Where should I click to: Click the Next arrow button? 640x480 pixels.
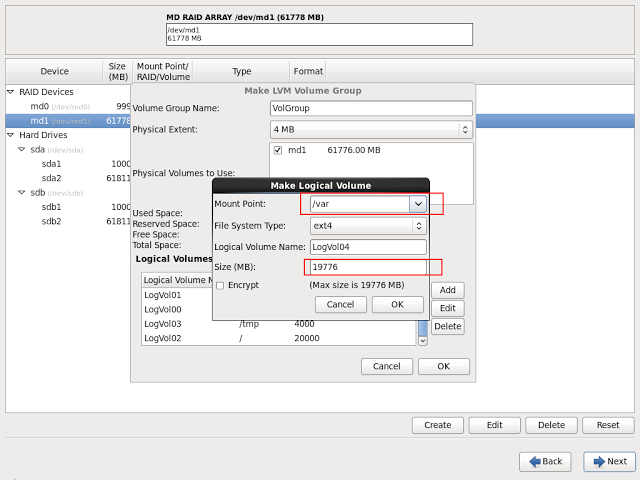tap(609, 461)
